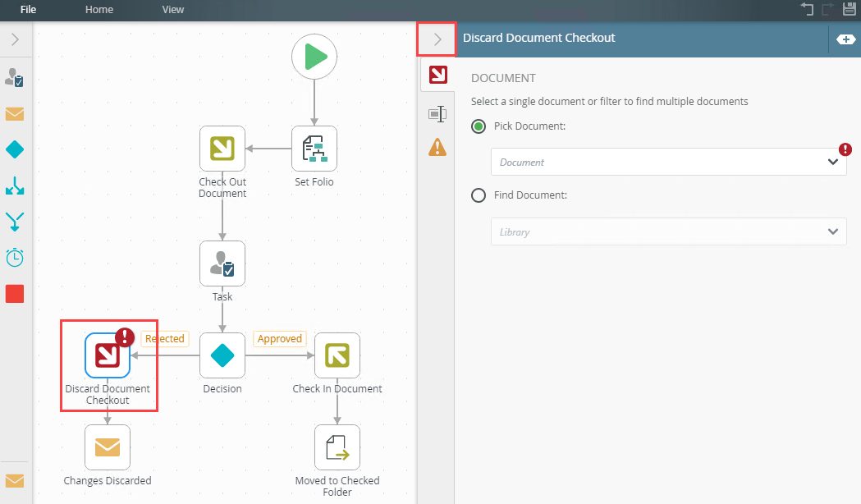This screenshot has width=861, height=504.
Task: Open the Errors warning tab
Action: [437, 147]
